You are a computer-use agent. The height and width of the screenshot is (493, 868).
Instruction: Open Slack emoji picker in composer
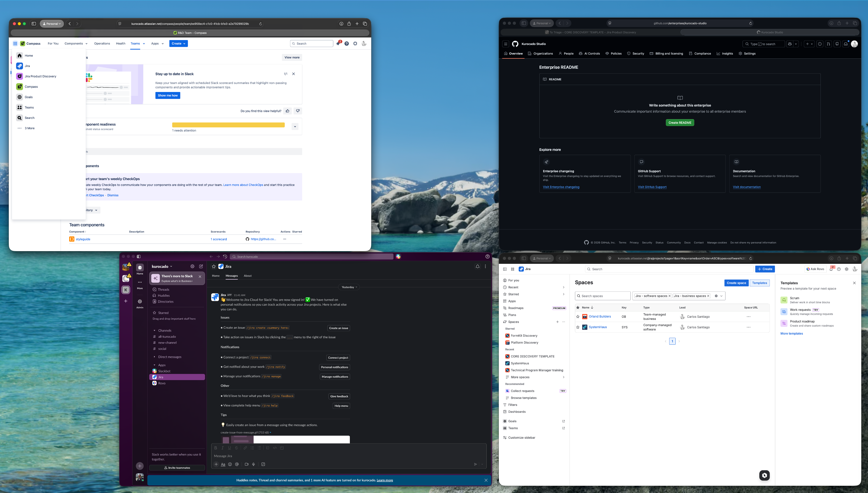click(x=230, y=464)
